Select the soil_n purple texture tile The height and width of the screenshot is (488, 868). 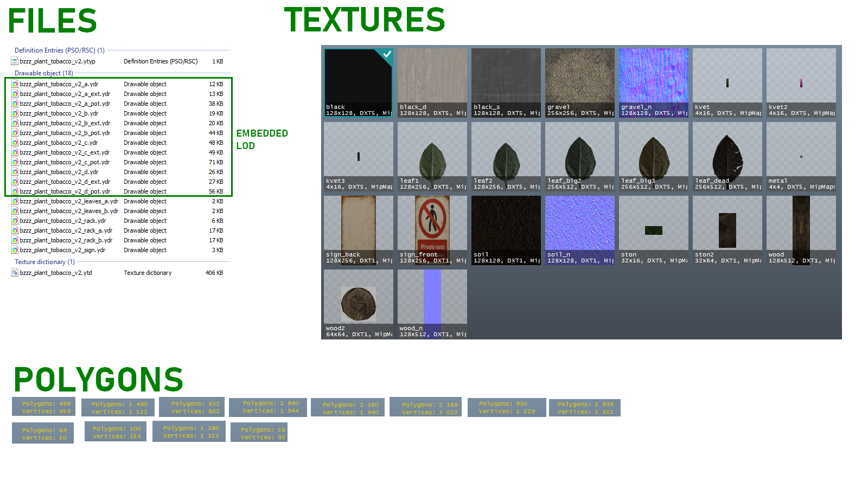[x=580, y=230]
